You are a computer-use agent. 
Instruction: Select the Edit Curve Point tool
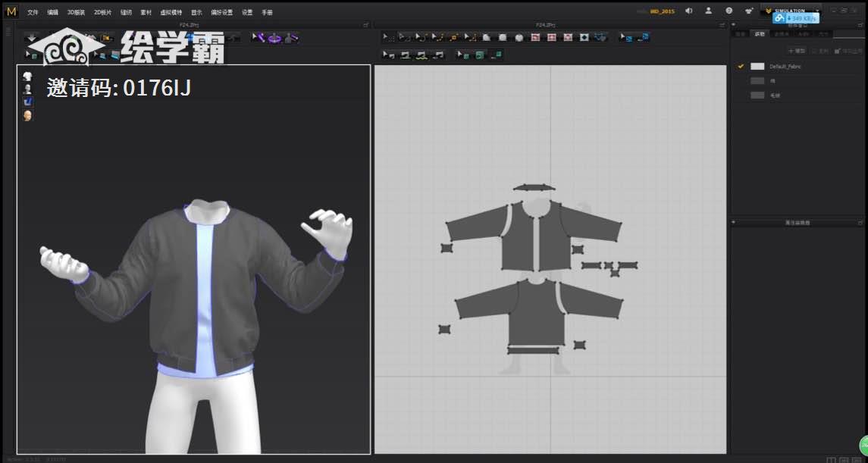pos(437,37)
